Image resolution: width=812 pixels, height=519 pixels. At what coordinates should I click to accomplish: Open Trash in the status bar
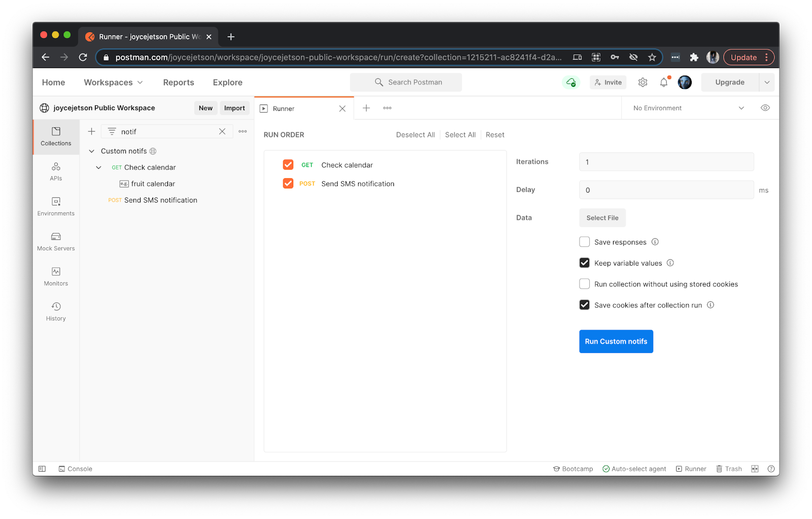(x=729, y=469)
